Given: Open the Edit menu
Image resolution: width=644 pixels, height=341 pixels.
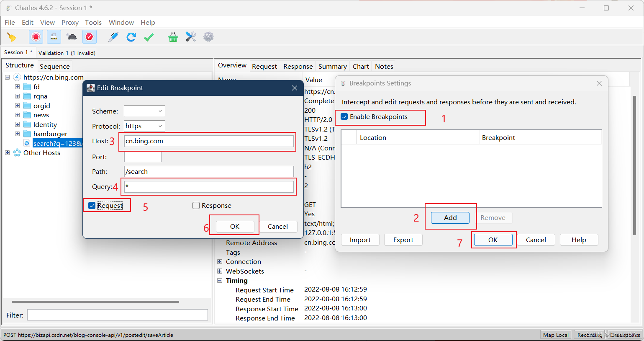Looking at the screenshot, I should click(28, 22).
